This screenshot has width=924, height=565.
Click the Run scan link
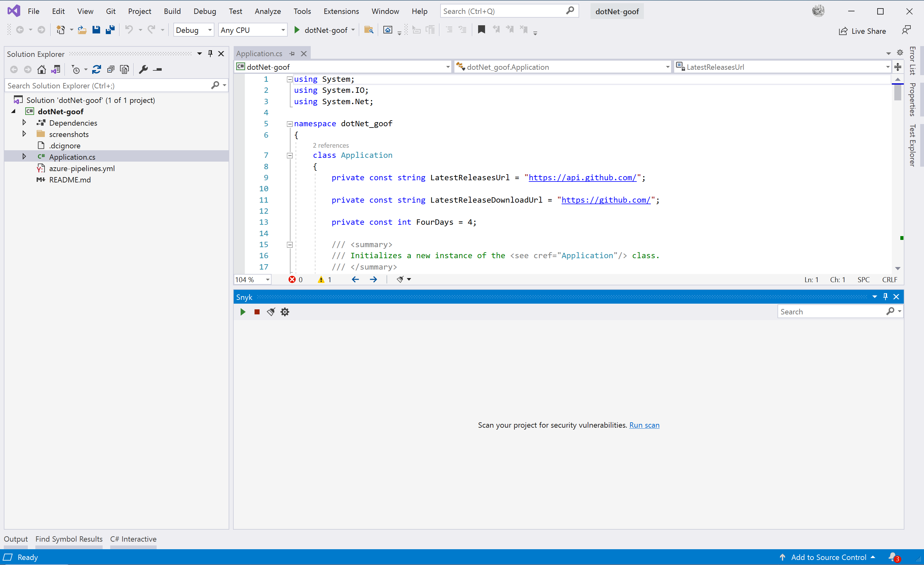pos(644,425)
